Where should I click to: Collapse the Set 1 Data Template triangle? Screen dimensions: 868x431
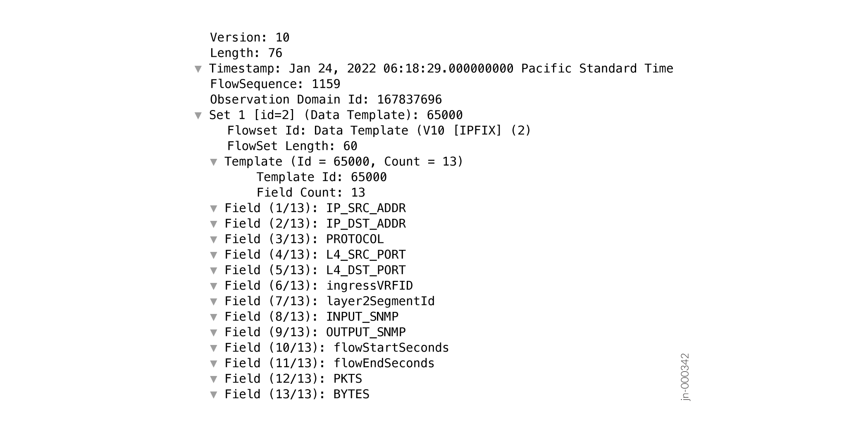click(x=198, y=116)
